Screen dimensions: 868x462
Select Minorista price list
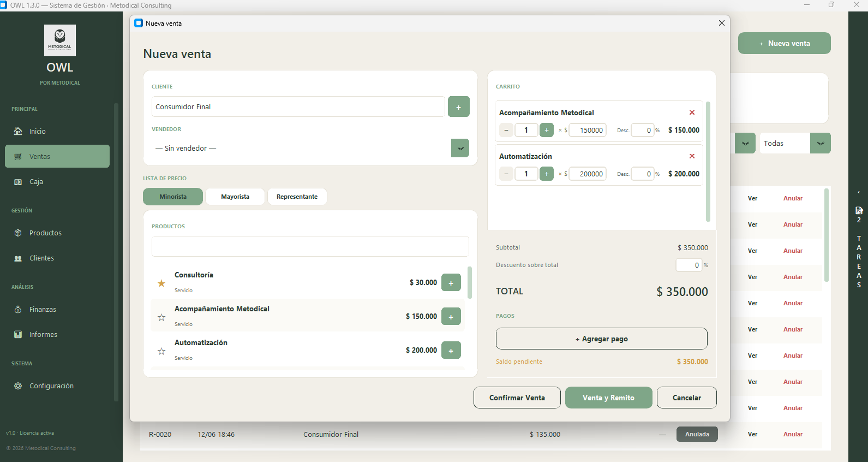(173, 197)
